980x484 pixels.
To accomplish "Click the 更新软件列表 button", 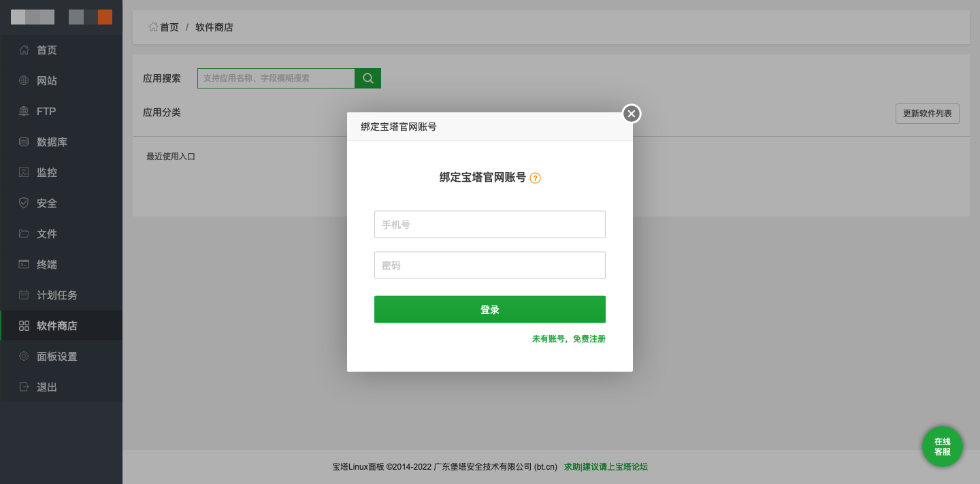I will coord(927,114).
